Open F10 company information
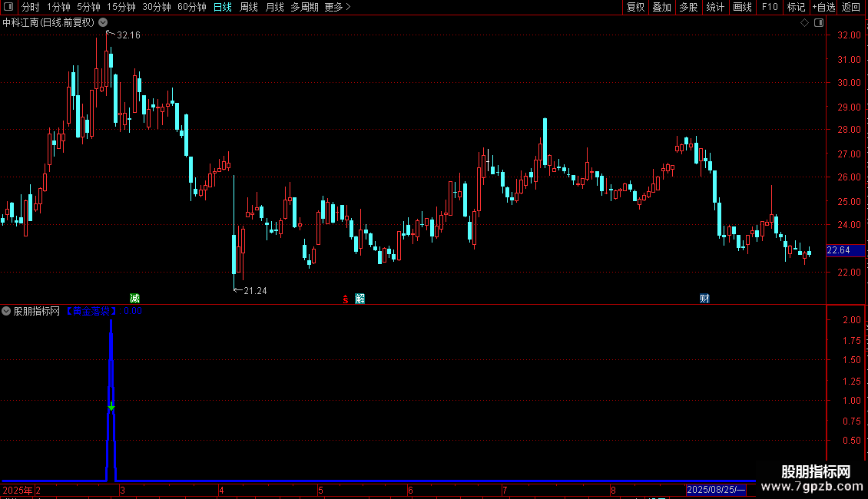 tap(770, 7)
